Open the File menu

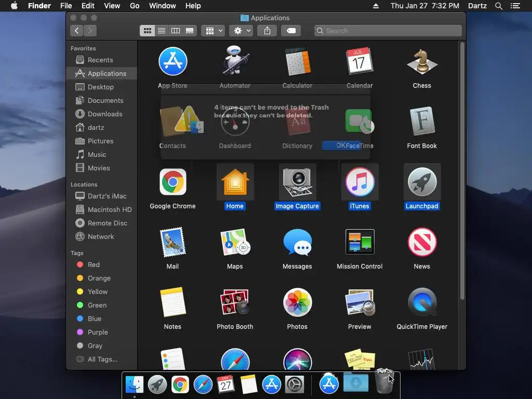click(66, 6)
